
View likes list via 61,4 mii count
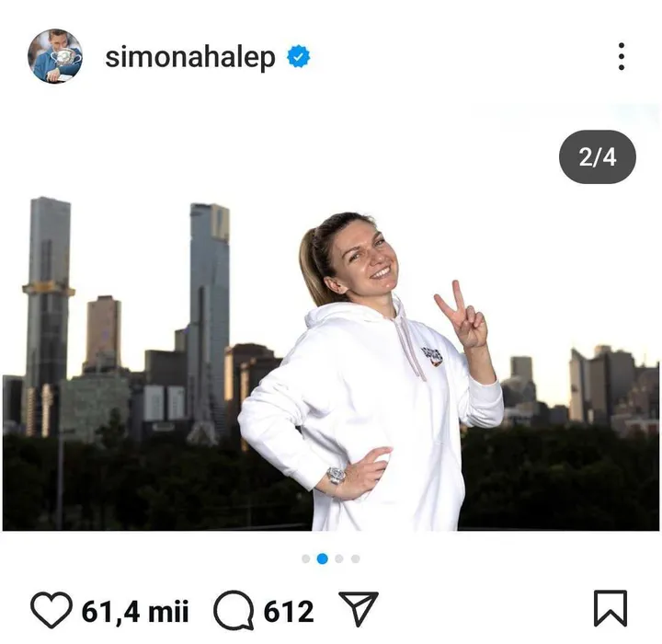coord(134,612)
